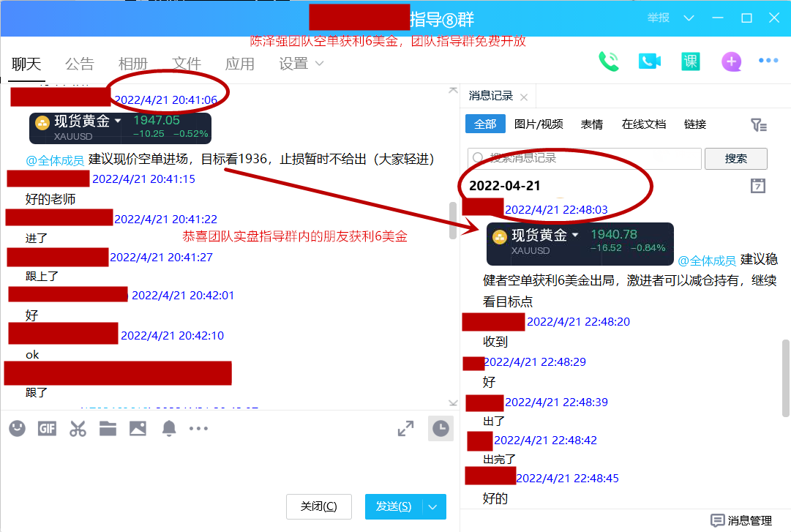Click the 好的老师 message
The height and width of the screenshot is (532, 791).
coord(50,199)
